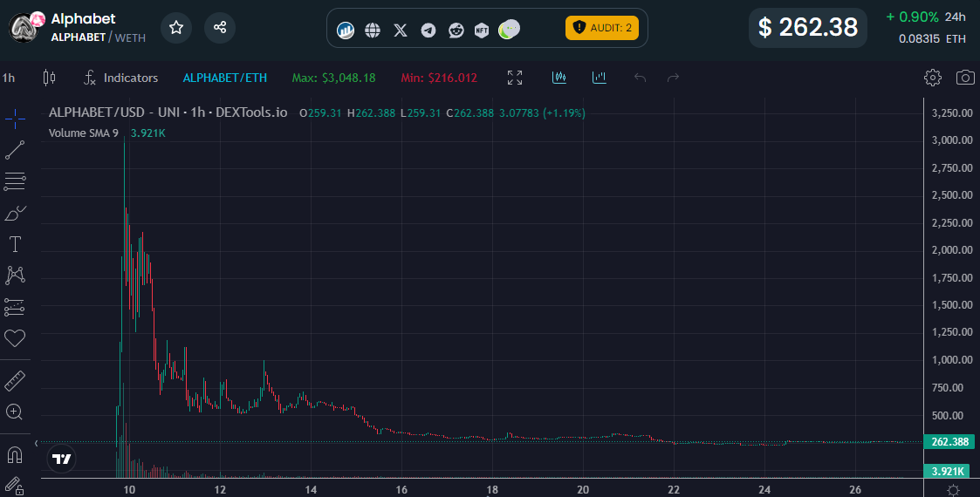
Task: Switch chart pair to ALPHABET/ETH
Action: [224, 78]
